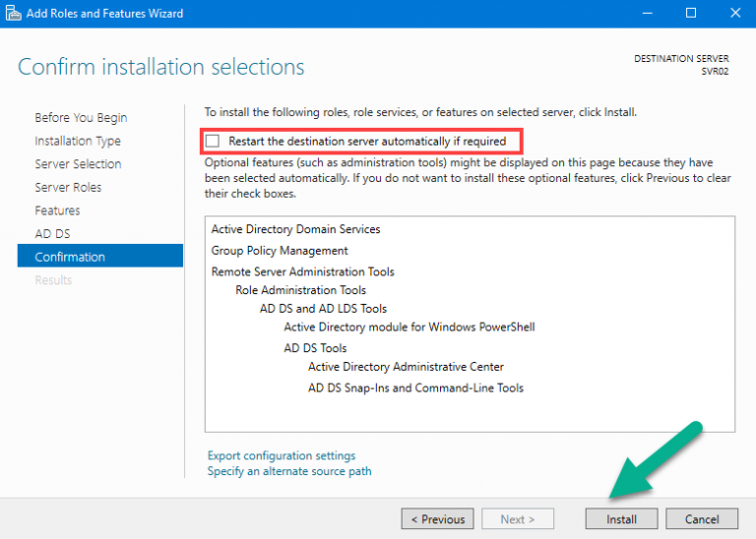Select Active Directory Domain Services entry
This screenshot has height=539, width=756.
(x=295, y=229)
